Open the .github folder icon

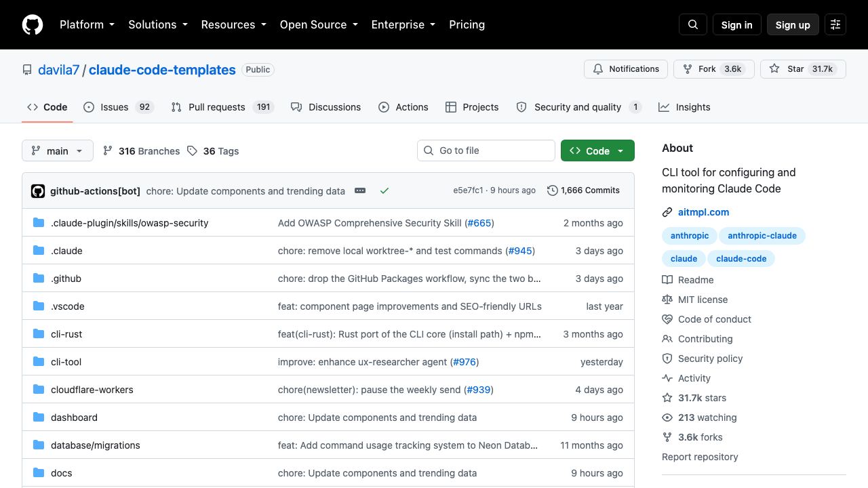coord(39,279)
